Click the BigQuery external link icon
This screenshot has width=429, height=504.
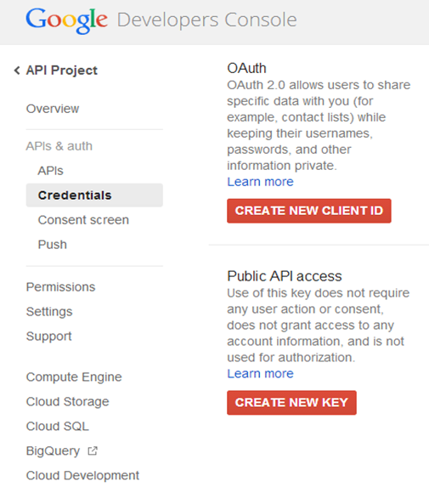(x=93, y=451)
